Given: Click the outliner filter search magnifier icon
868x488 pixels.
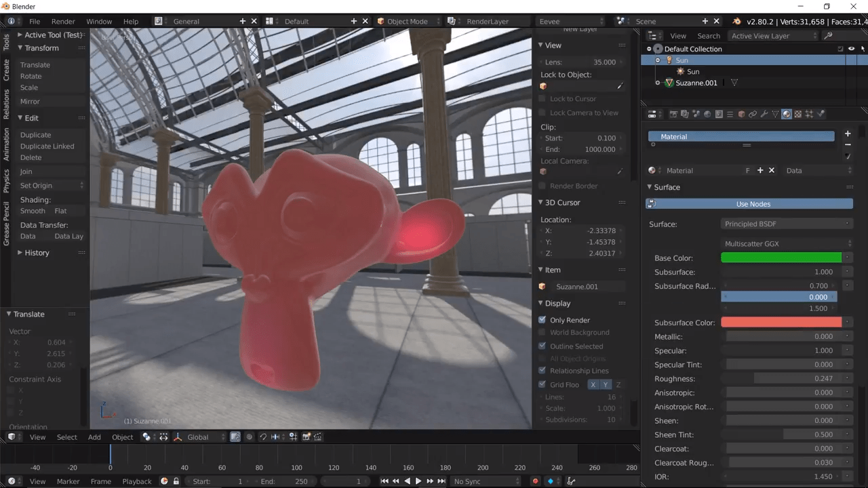Looking at the screenshot, I should pyautogui.click(x=828, y=36).
